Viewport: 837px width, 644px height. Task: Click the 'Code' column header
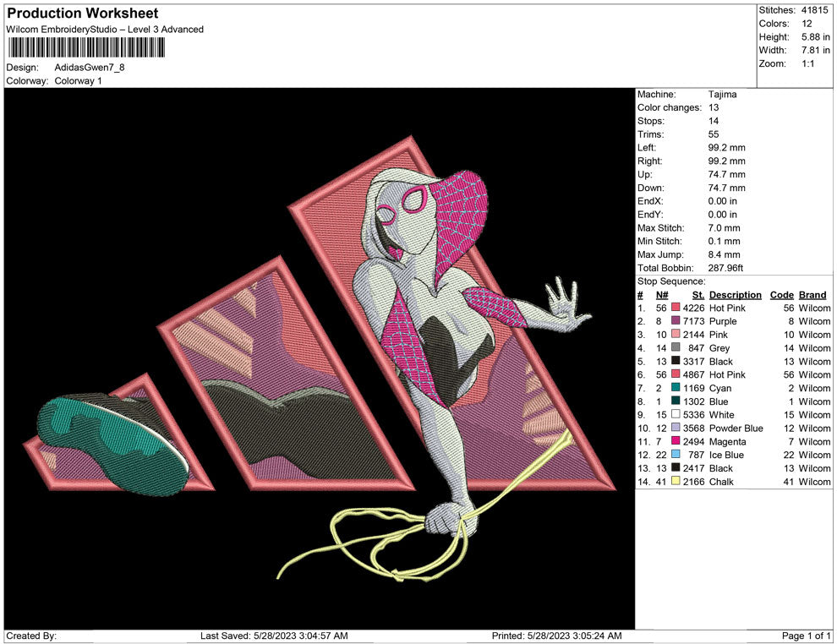pyautogui.click(x=781, y=294)
